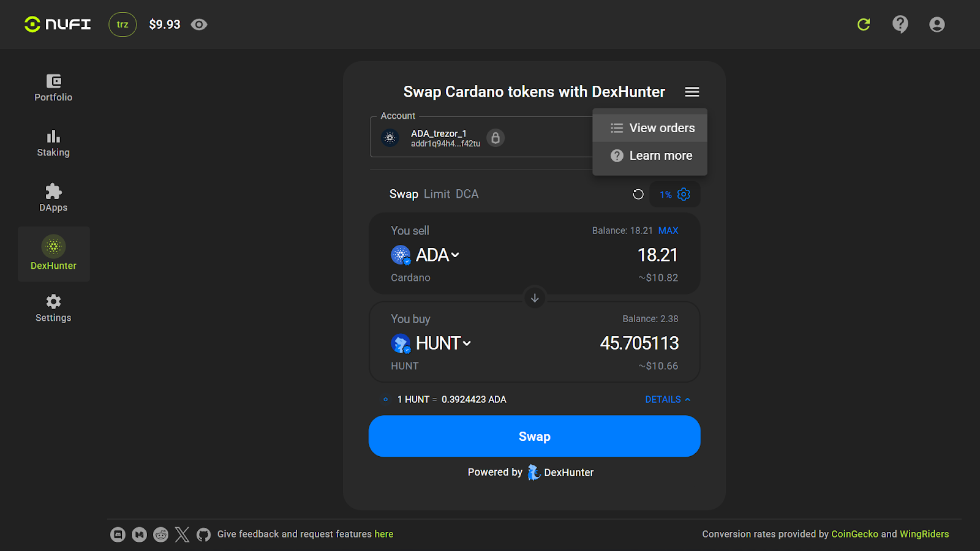Click the blue Swap button

point(534,437)
